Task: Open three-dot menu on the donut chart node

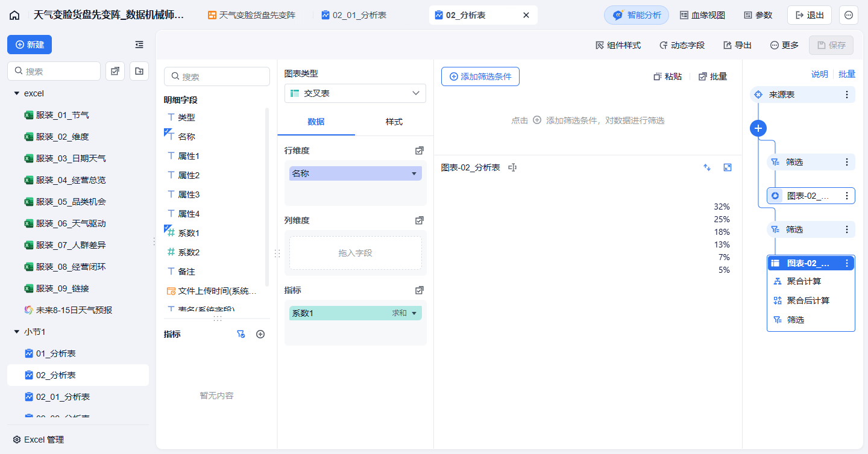Action: [847, 196]
